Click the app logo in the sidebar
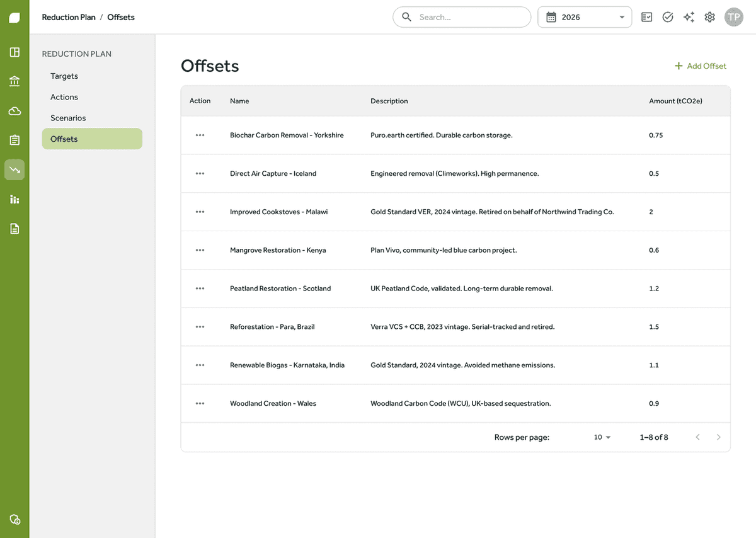Screen dimensions: 756x538 coord(14,18)
